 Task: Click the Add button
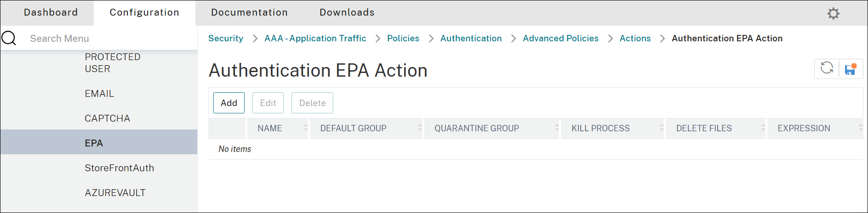click(229, 103)
